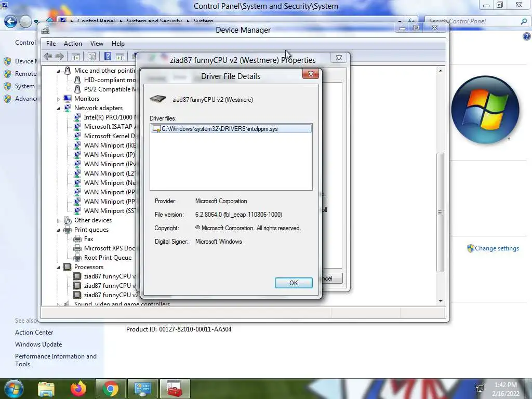Select the HID-compliant mouse device
This screenshot has width=532, height=399.
click(x=110, y=79)
